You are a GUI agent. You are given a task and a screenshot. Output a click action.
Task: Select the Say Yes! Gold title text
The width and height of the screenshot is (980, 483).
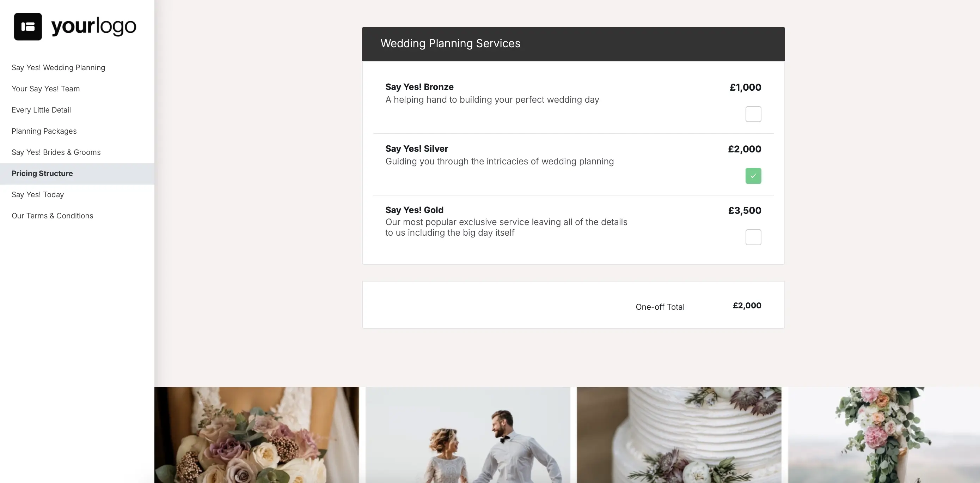coord(414,210)
